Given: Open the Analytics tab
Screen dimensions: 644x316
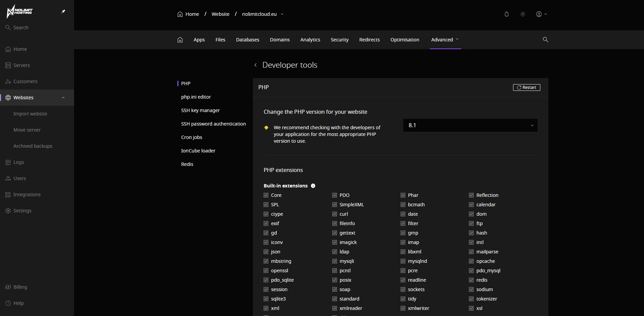Looking at the screenshot, I should point(310,40).
